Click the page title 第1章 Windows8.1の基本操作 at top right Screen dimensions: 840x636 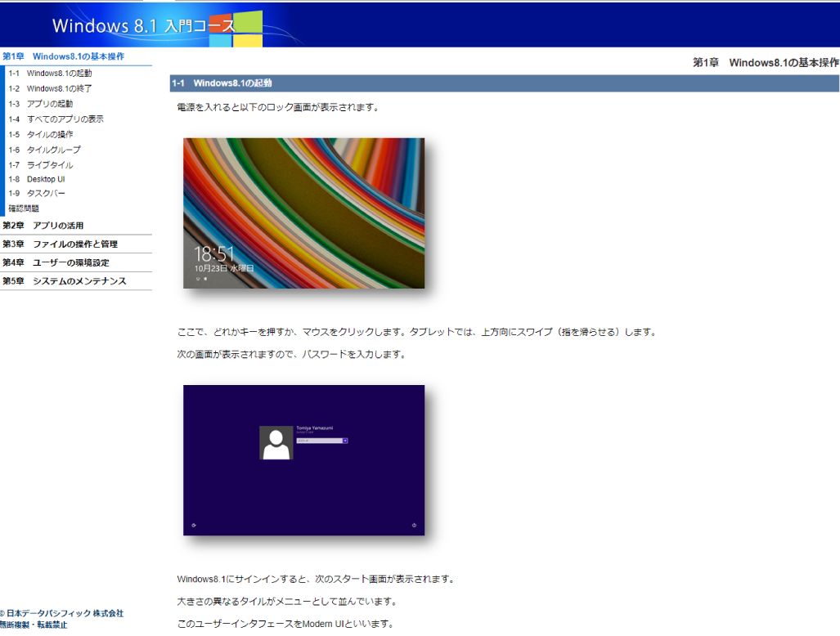[766, 63]
